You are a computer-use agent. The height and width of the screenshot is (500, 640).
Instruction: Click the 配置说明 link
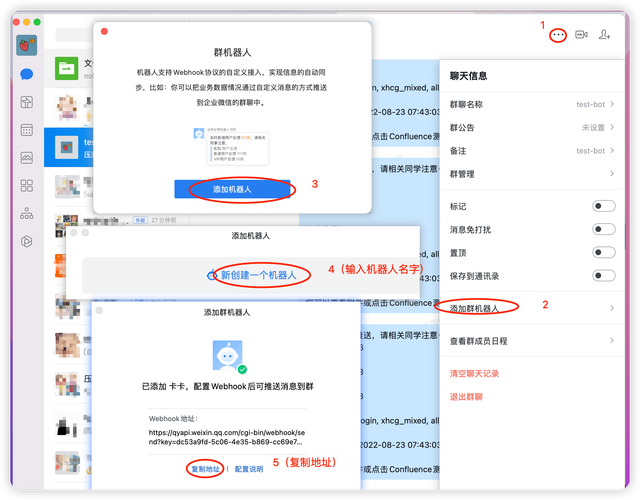click(249, 469)
